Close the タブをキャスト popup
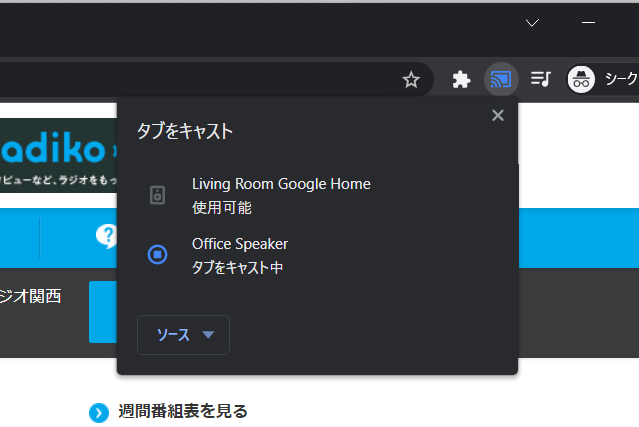 498,115
